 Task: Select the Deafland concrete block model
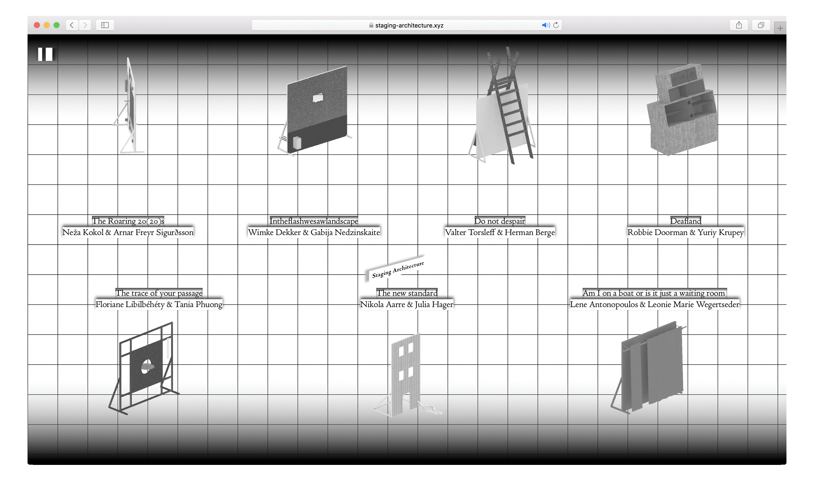click(x=682, y=110)
